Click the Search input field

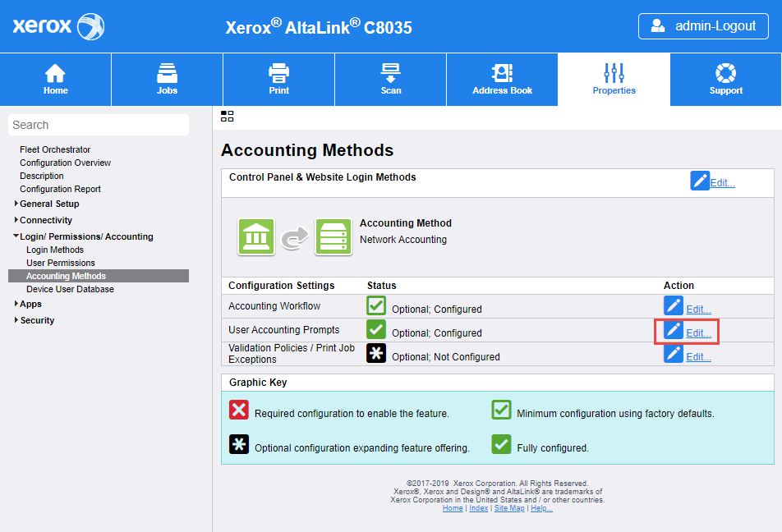[99, 125]
